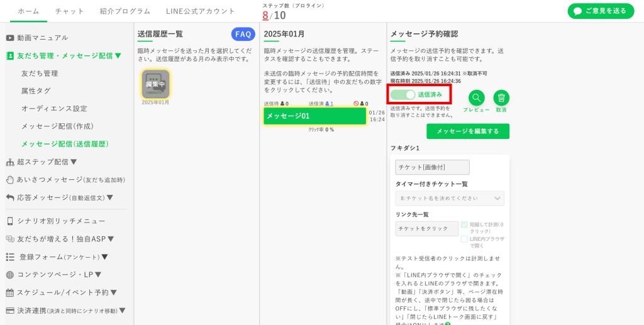Click the スケジュール/イベント予約 calendar icon
This screenshot has width=644, height=325.
pos(10,292)
